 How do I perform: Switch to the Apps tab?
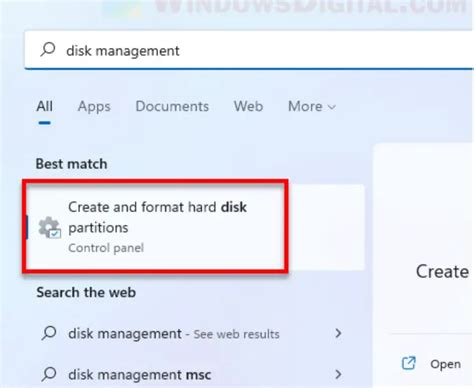pyautogui.click(x=94, y=107)
